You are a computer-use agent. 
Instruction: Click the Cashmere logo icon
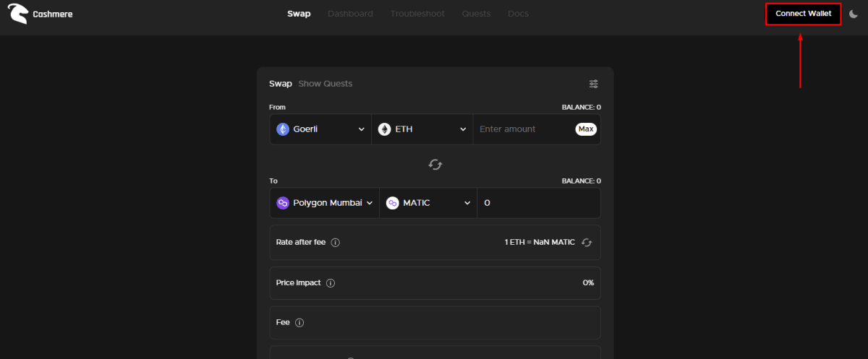17,14
